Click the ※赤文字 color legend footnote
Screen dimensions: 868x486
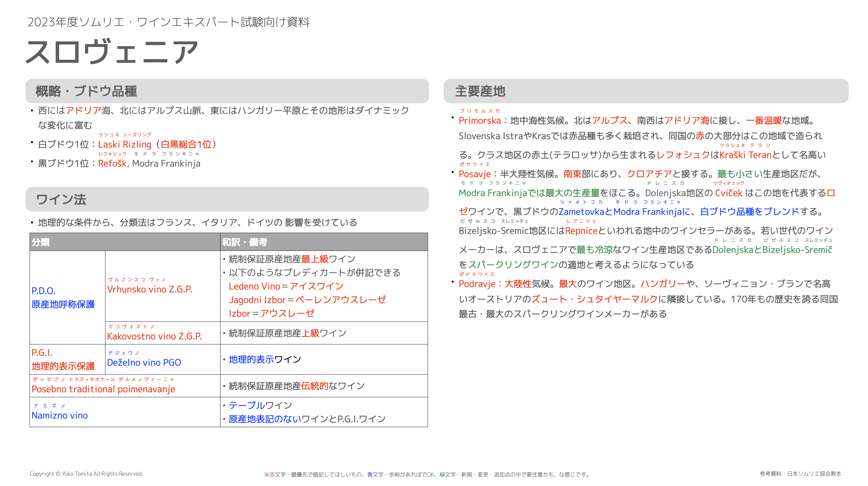point(427,474)
